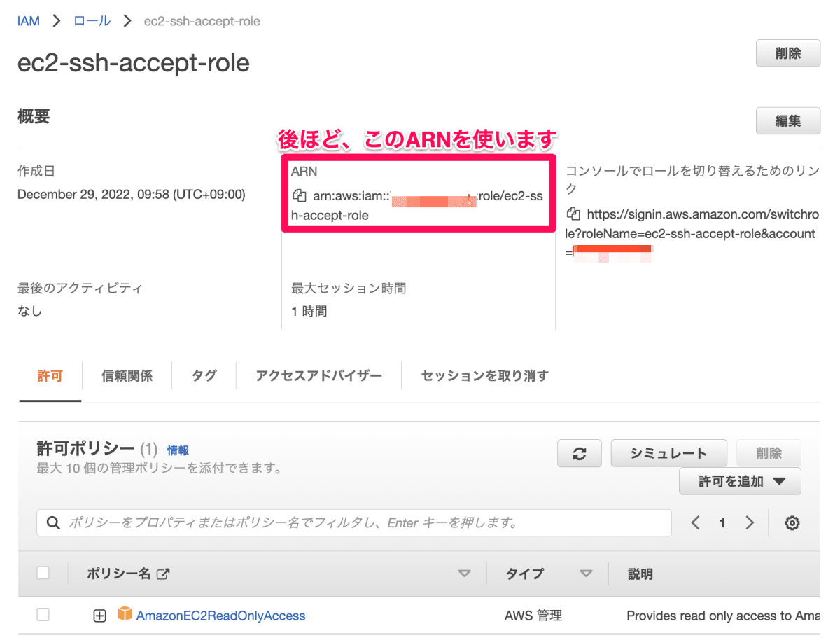Click the ec2-ssh-accept-role page heading
The height and width of the screenshot is (638, 840).
coord(133,63)
